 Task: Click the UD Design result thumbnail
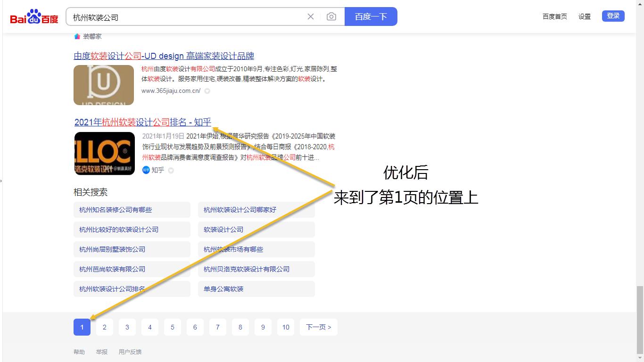pyautogui.click(x=104, y=85)
